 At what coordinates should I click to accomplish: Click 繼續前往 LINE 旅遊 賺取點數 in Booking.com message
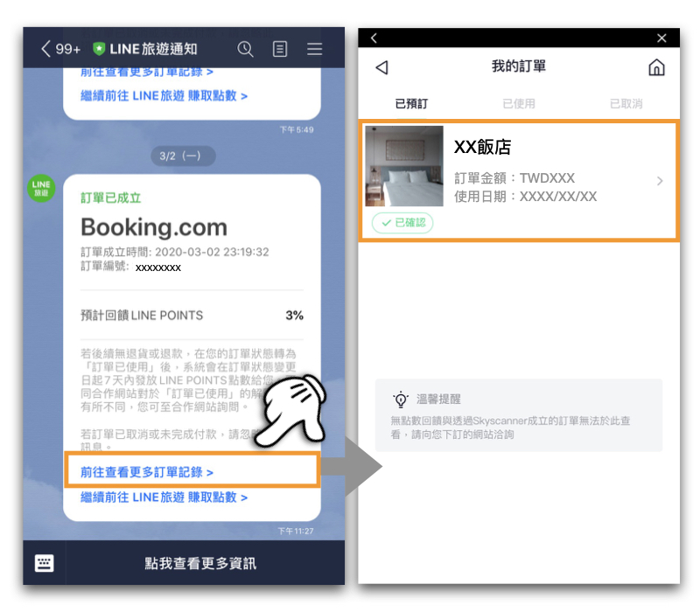pyautogui.click(x=164, y=497)
